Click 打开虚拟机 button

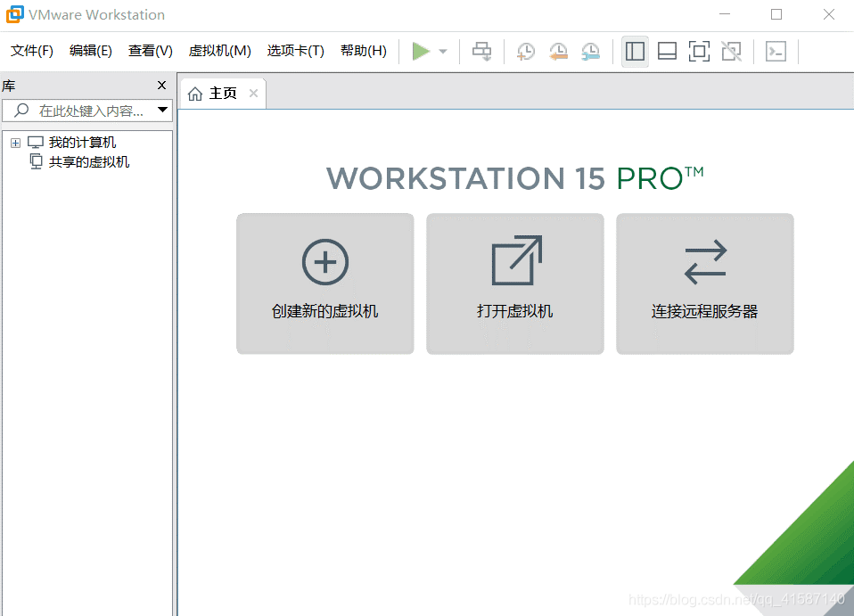pyautogui.click(x=514, y=283)
